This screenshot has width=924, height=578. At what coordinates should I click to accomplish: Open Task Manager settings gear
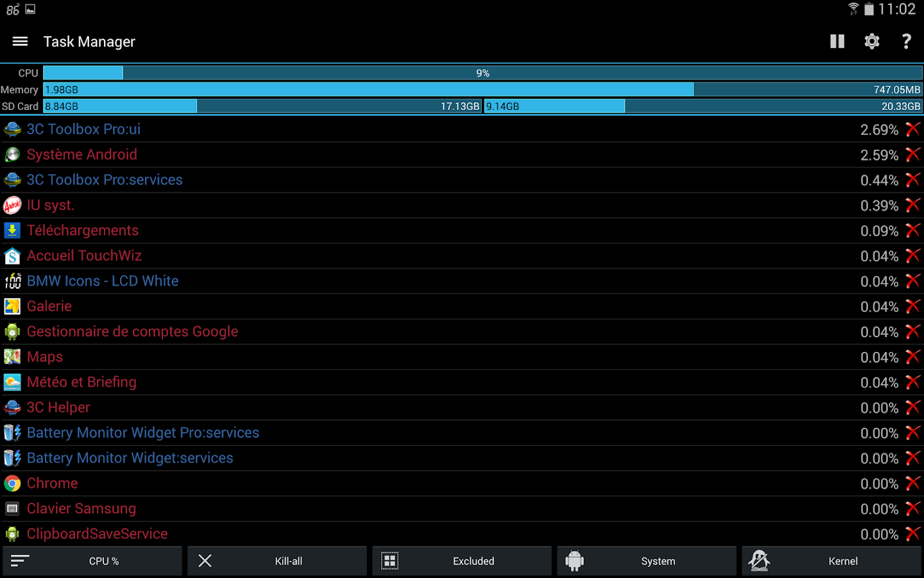pyautogui.click(x=871, y=41)
